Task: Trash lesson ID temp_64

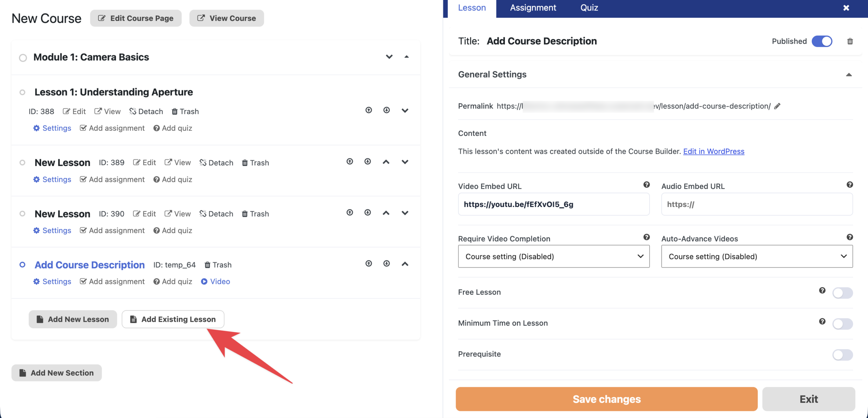Action: coord(218,265)
